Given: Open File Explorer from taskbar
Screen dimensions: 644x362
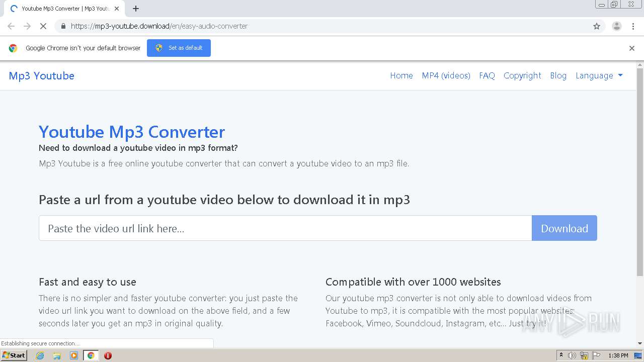Looking at the screenshot, I should (x=57, y=355).
